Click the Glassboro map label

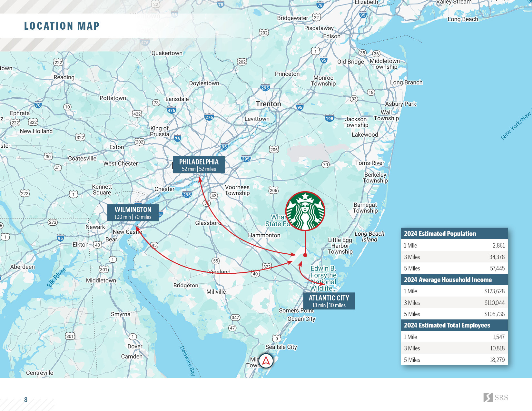(208, 223)
